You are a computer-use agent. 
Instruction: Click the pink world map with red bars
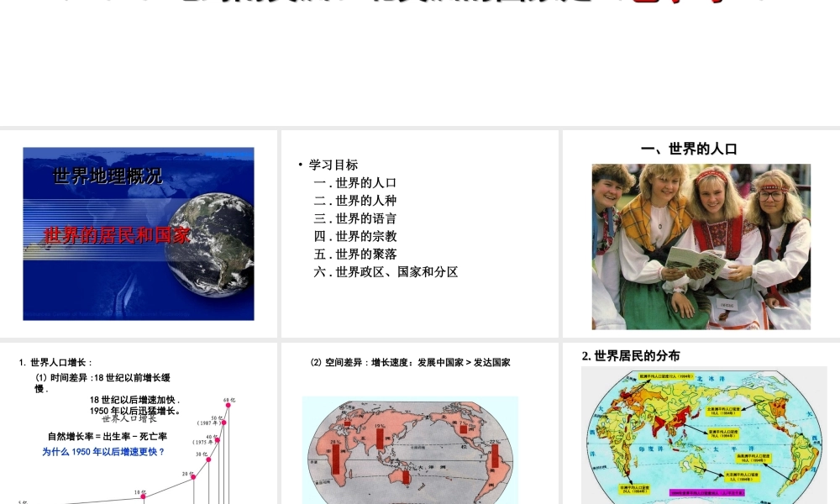pyautogui.click(x=411, y=450)
